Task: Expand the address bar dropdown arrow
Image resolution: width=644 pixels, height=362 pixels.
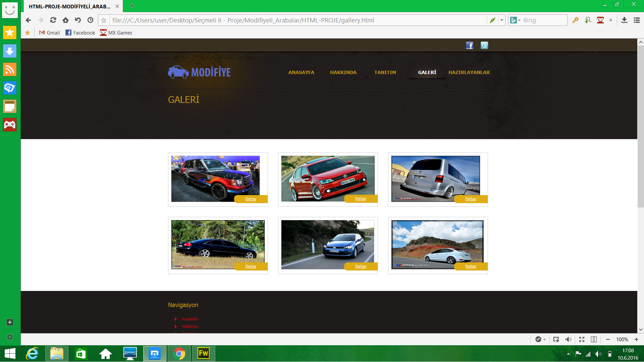Action: tap(501, 20)
